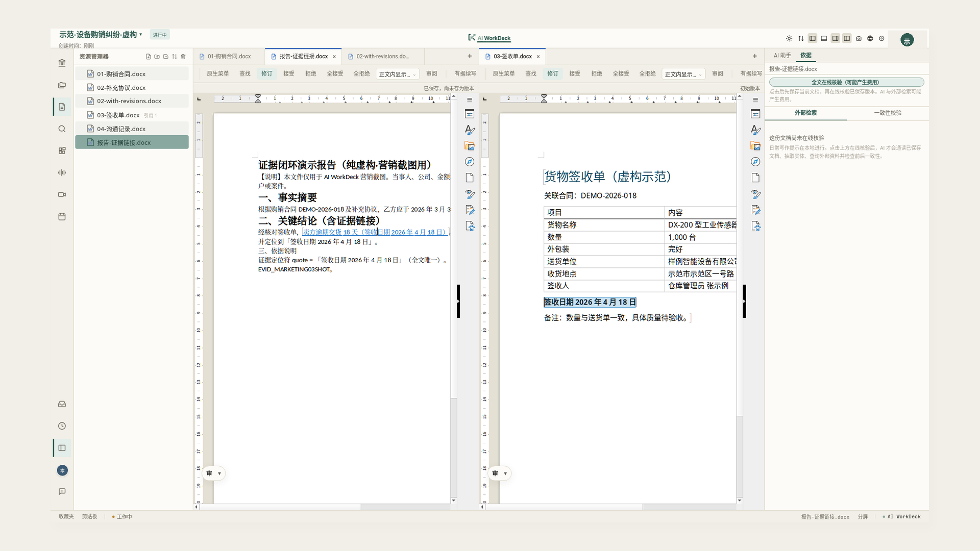Image resolution: width=980 pixels, height=551 pixels.
Task: Open the search icon in left sidebar
Action: [62, 129]
